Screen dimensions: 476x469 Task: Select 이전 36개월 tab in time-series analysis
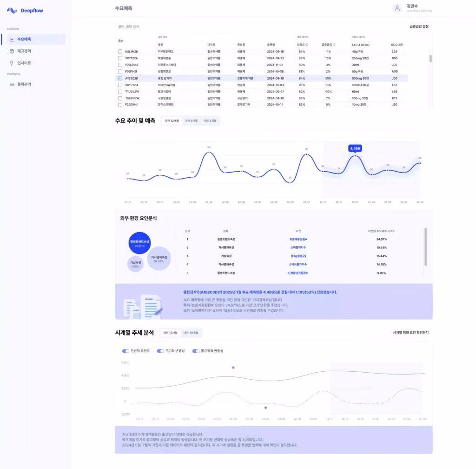[191, 333]
